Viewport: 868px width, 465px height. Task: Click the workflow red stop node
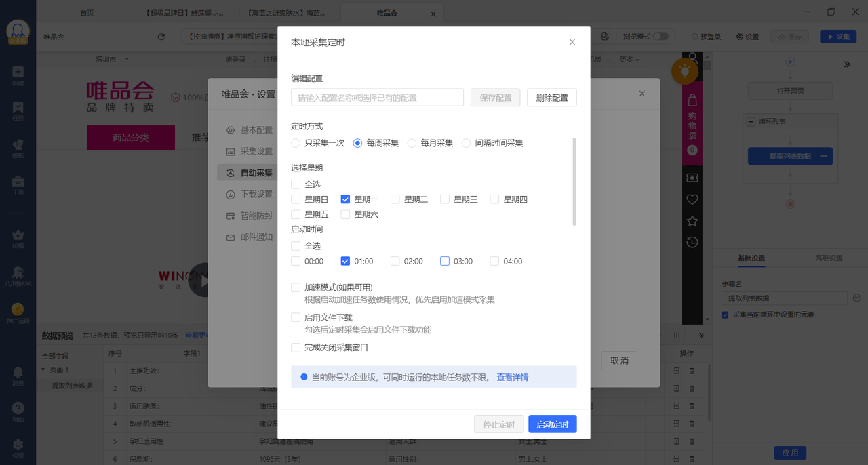(790, 203)
